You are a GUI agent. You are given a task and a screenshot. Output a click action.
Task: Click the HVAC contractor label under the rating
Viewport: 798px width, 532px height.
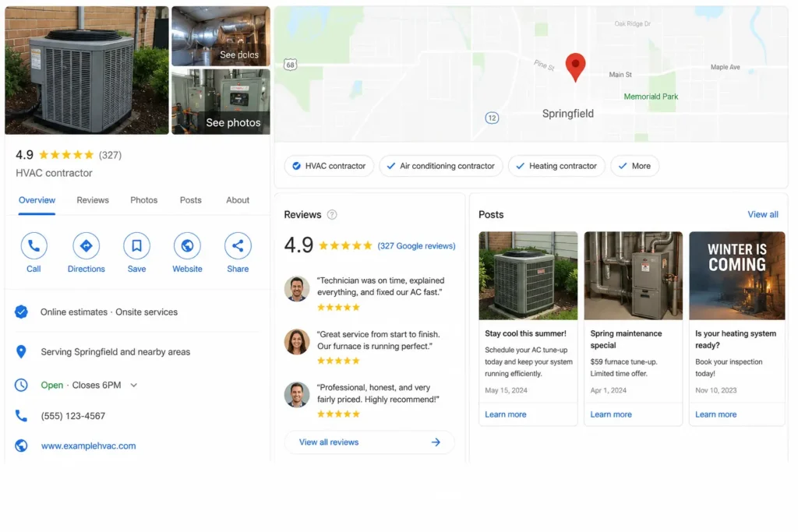[54, 173]
